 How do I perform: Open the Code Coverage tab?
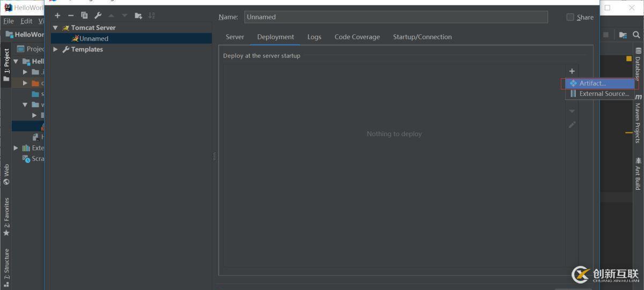(x=357, y=37)
